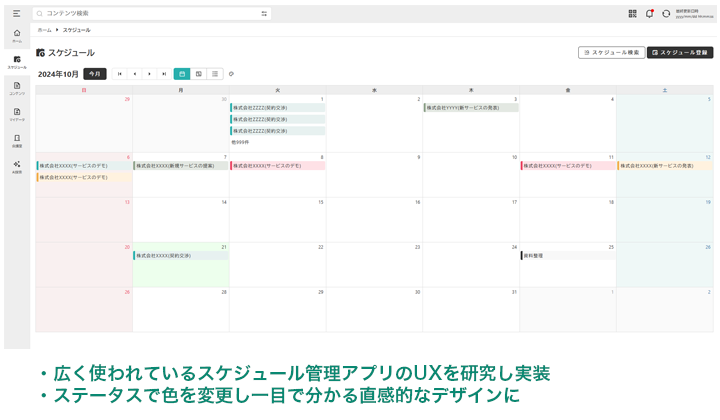Click the content search field

tap(152, 14)
